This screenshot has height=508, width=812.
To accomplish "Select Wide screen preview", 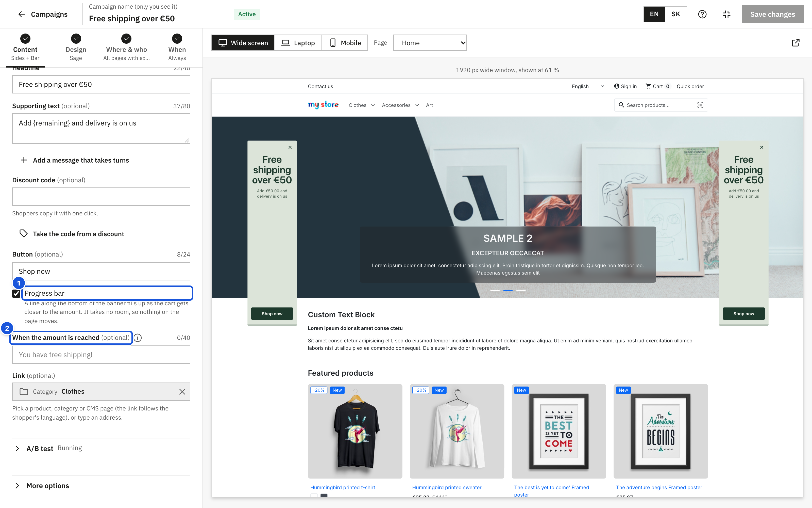I will click(x=243, y=43).
